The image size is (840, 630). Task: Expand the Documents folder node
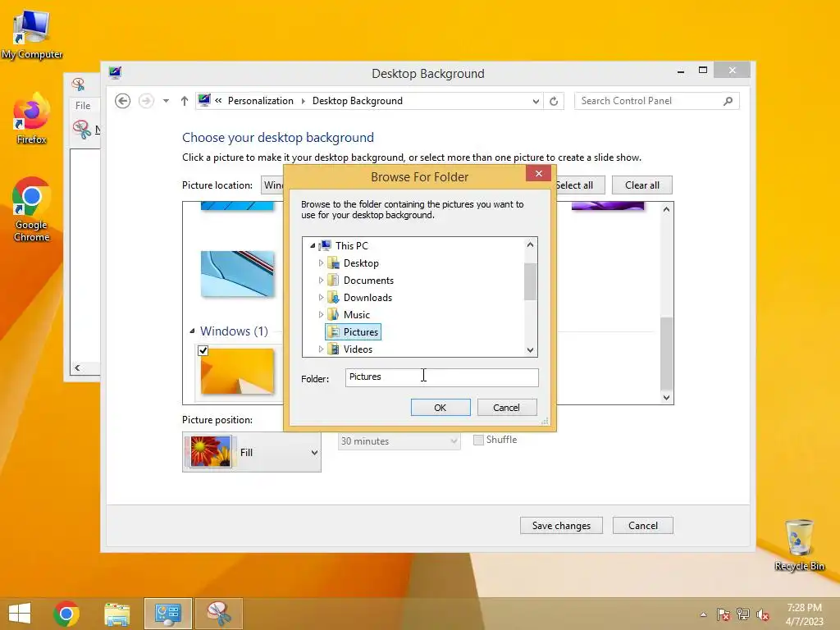pos(321,281)
